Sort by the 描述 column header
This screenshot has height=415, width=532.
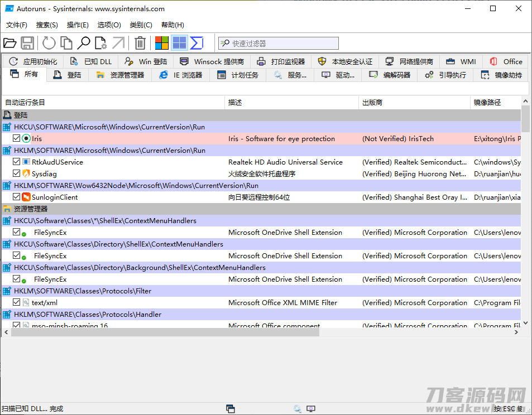click(x=291, y=103)
